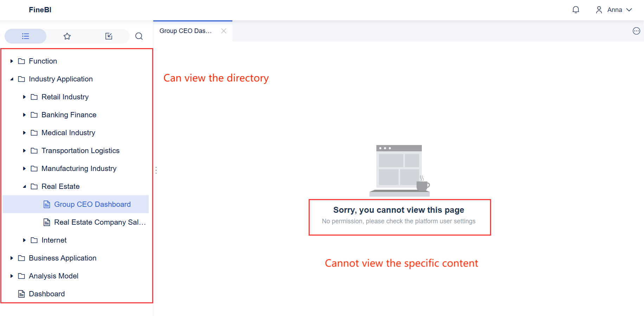
Task: Select the Dashboard item at bottom
Action: coord(47,294)
